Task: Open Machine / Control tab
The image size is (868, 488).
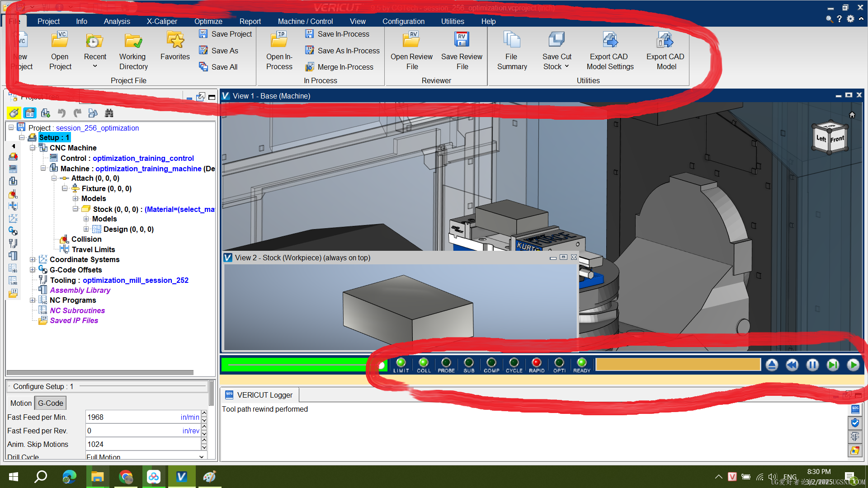Action: (x=305, y=21)
